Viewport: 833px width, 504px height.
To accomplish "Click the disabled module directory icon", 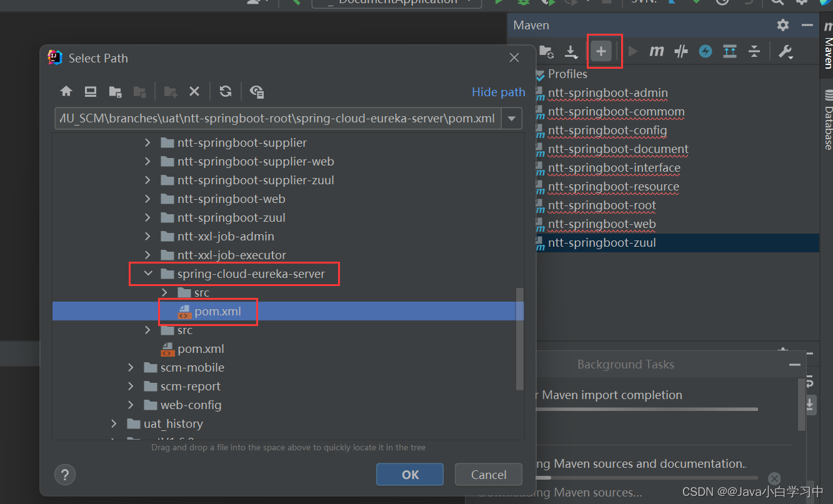I will click(x=139, y=92).
